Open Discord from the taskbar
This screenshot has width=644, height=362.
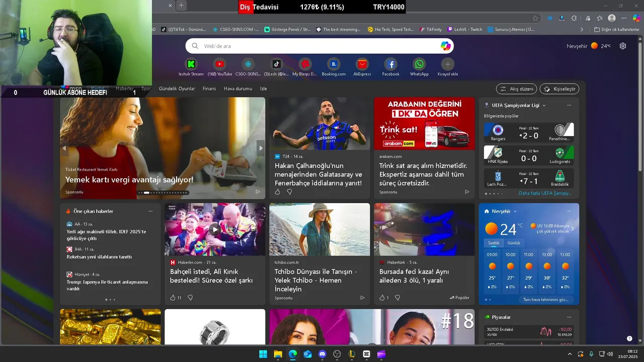click(x=323, y=354)
